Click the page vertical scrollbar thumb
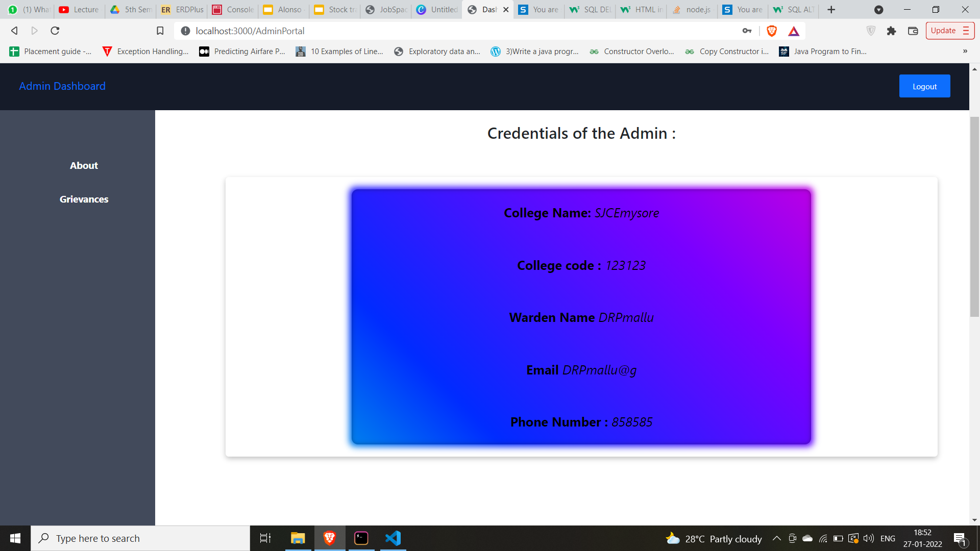980x551 pixels. 974,217
